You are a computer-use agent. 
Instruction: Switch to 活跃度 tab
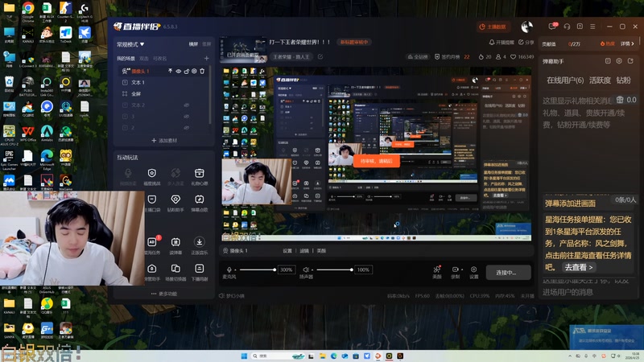tap(600, 80)
